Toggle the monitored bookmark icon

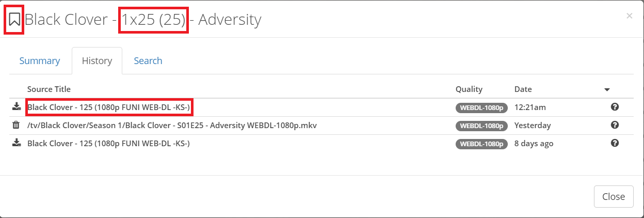[14, 20]
